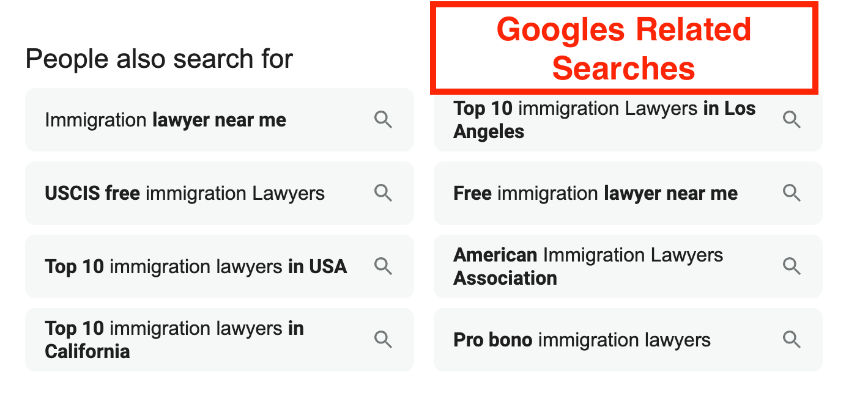The width and height of the screenshot is (868, 410).
Task: Click the search icon next to 'USCIS free immigration Lawyers'
Action: (x=384, y=193)
